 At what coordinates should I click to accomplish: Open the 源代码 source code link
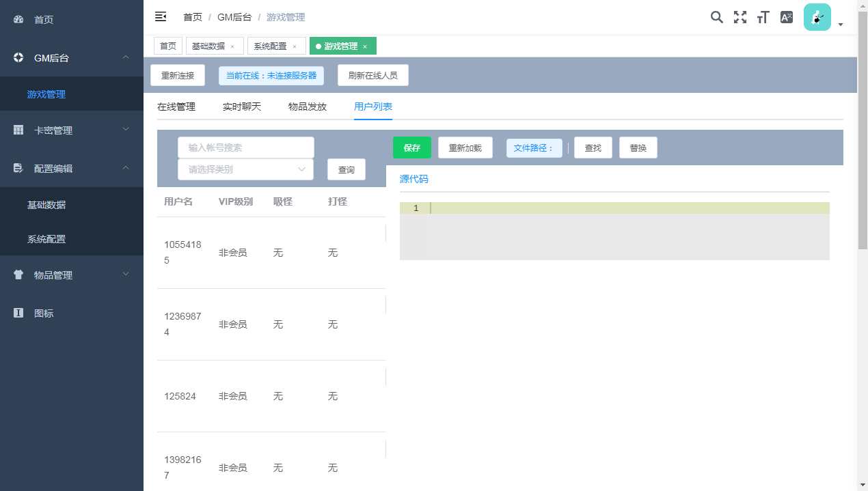(413, 178)
